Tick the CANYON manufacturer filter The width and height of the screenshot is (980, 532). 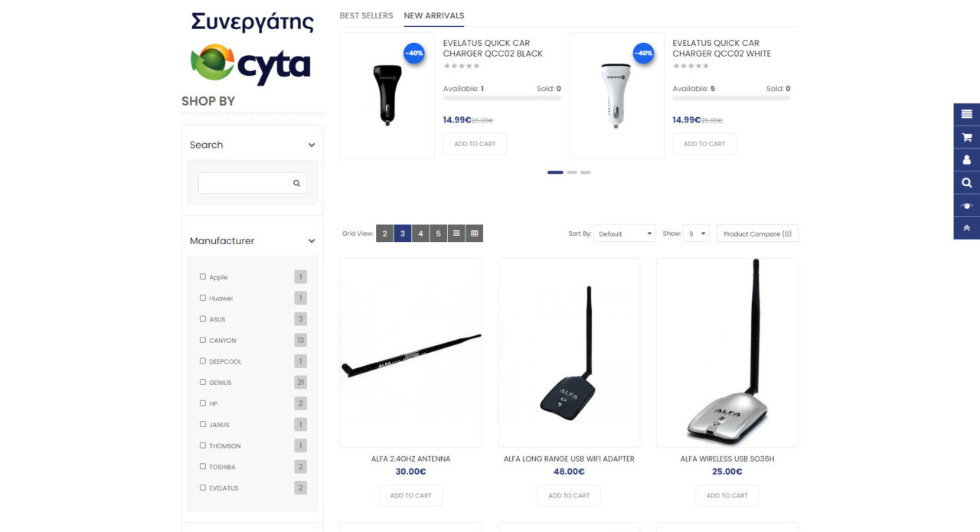(203, 340)
